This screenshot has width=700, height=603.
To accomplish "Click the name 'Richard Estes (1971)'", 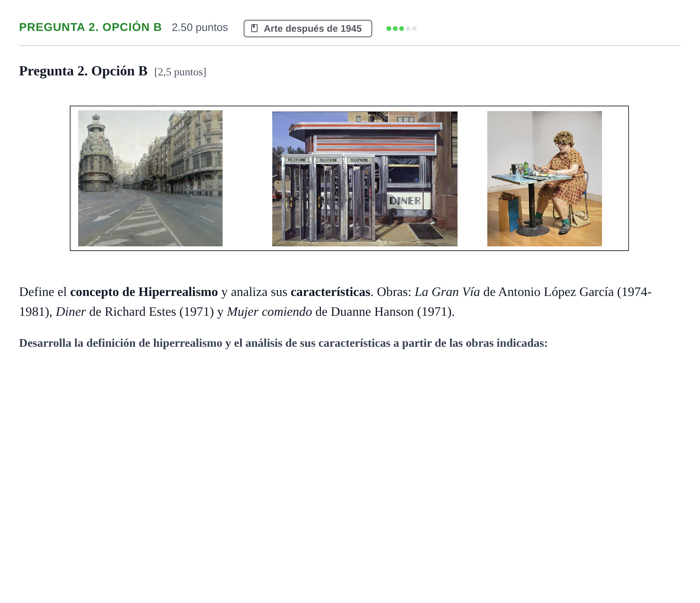I will pyautogui.click(x=159, y=312).
